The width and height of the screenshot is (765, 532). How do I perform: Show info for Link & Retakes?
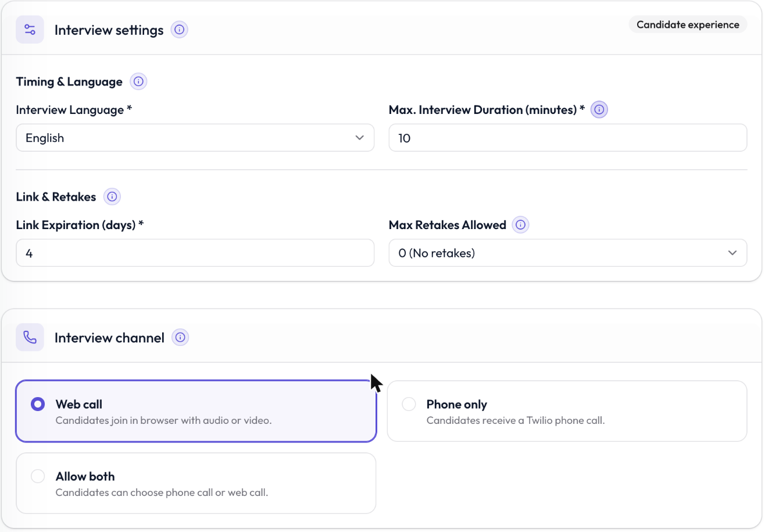pyautogui.click(x=112, y=197)
